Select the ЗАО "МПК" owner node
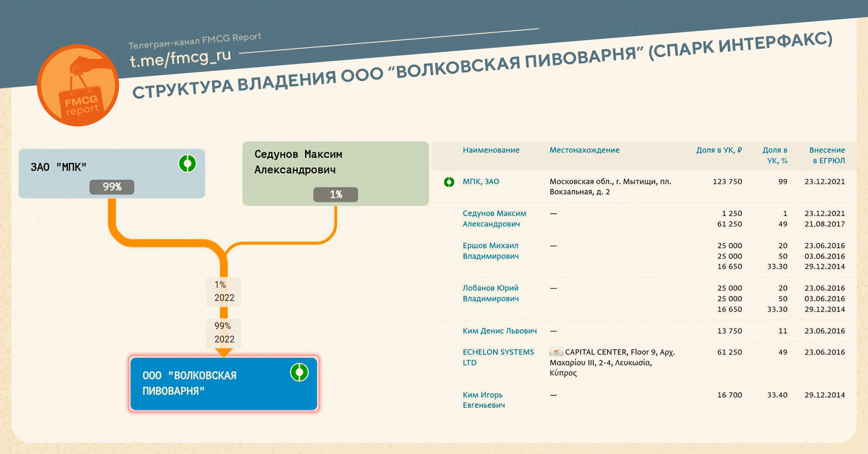868x454 pixels. [112, 174]
